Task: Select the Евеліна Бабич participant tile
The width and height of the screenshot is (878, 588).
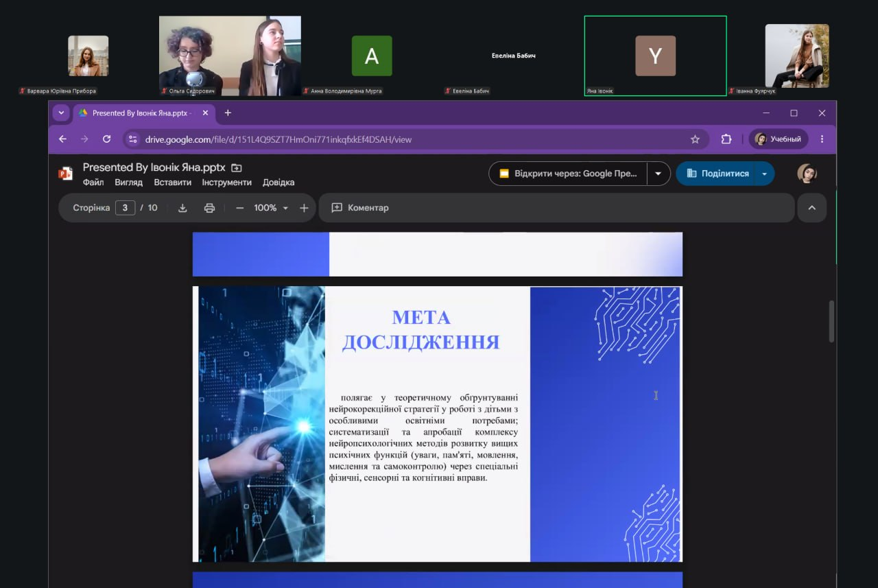Action: pyautogui.click(x=513, y=56)
